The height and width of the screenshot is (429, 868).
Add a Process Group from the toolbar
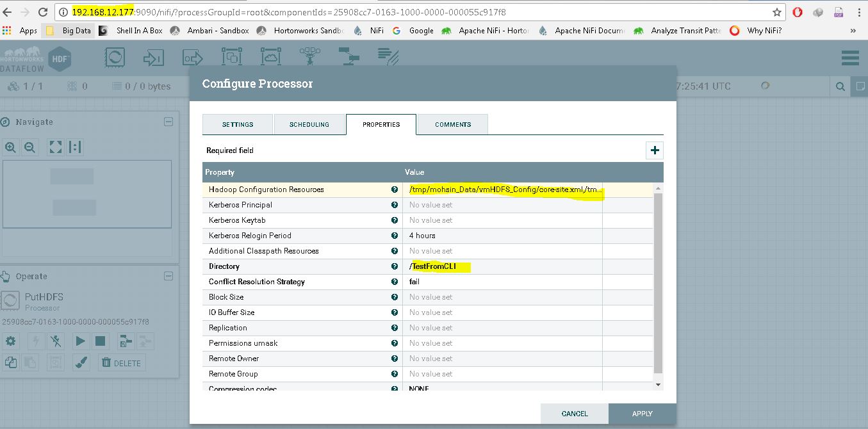pos(231,56)
